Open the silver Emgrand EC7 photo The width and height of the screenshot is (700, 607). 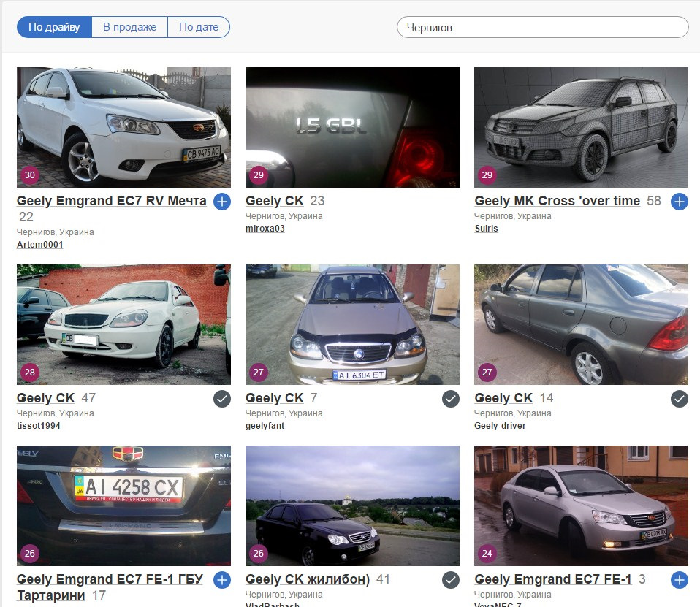581,505
